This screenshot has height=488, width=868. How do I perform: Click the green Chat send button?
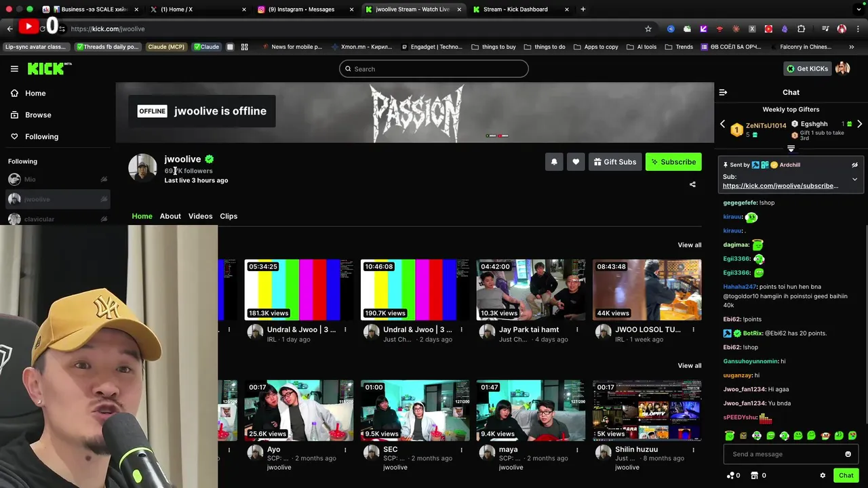[x=846, y=476]
